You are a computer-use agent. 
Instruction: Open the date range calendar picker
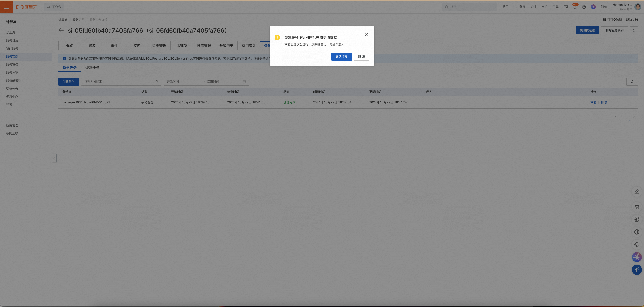(244, 82)
